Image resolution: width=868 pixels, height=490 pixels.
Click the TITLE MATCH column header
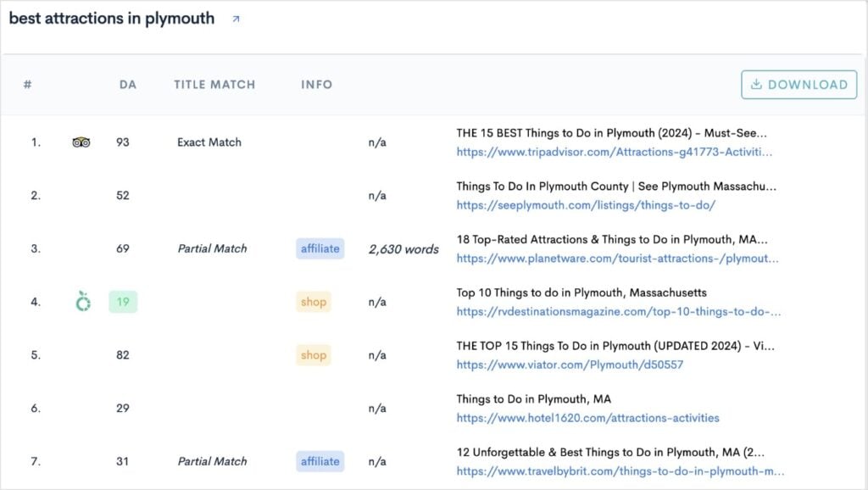(x=214, y=84)
